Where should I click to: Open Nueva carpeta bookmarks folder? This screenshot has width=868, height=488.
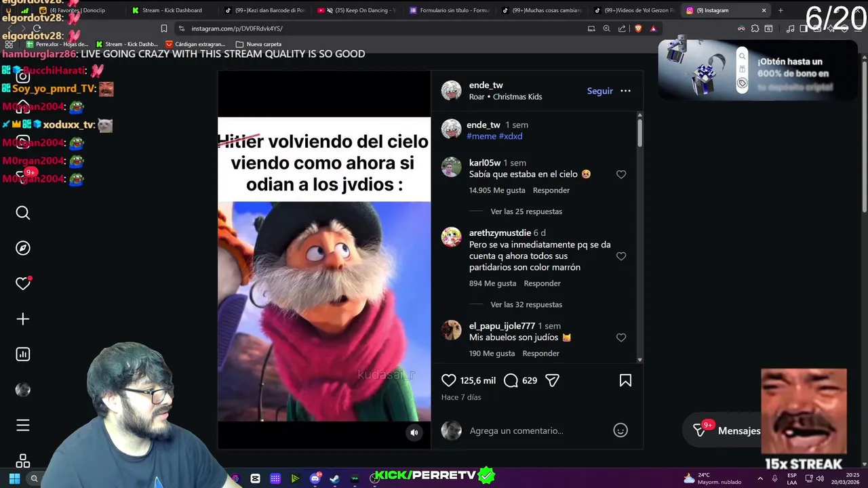(x=258, y=44)
